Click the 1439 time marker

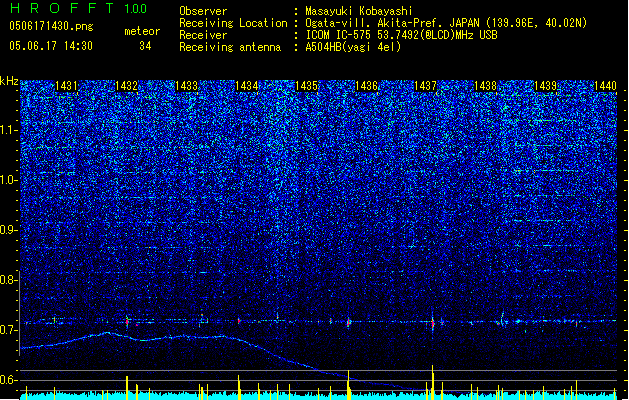coord(546,86)
